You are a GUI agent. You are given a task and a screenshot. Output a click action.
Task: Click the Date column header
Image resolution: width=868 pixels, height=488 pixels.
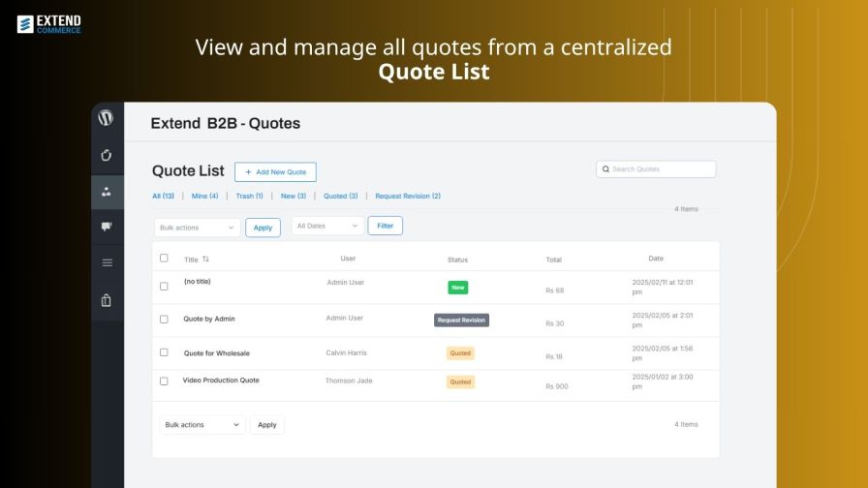coord(656,259)
